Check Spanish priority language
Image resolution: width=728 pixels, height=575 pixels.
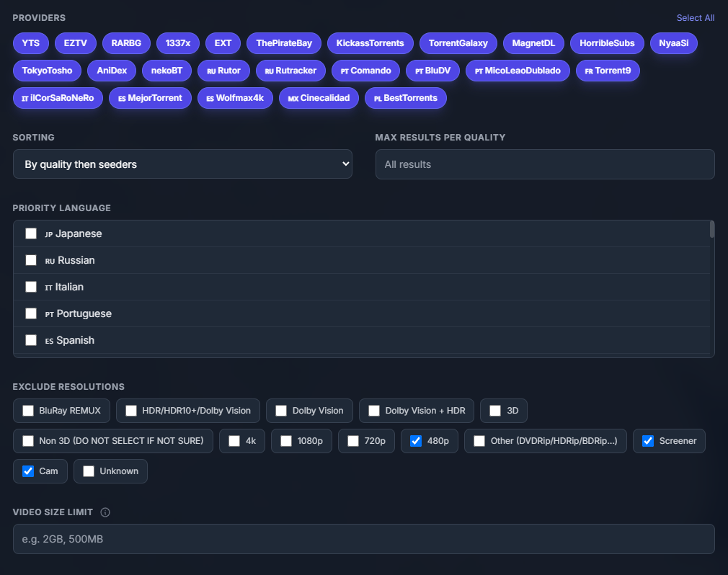coord(31,340)
